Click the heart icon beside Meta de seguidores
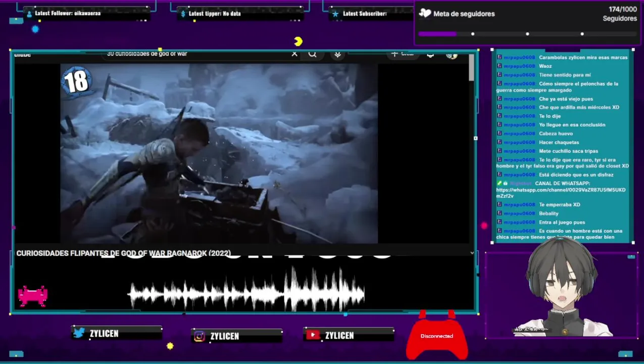Screen dimensions: 644x364 [425, 14]
